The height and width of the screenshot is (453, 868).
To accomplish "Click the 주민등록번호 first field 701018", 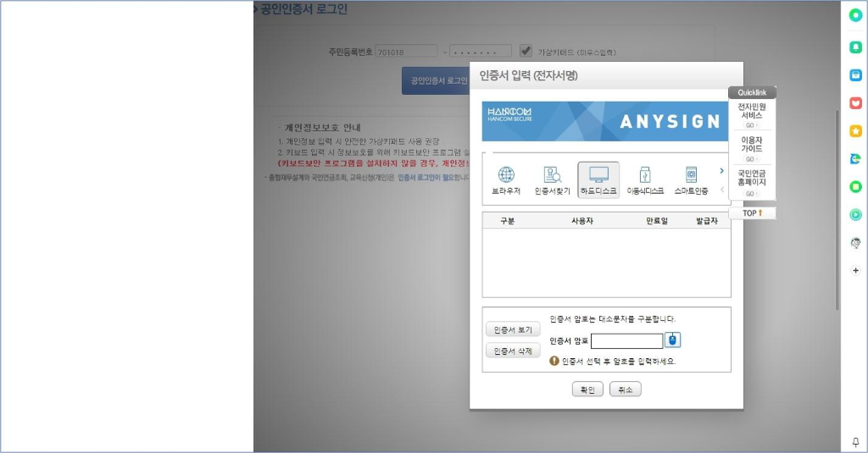I will [406, 52].
